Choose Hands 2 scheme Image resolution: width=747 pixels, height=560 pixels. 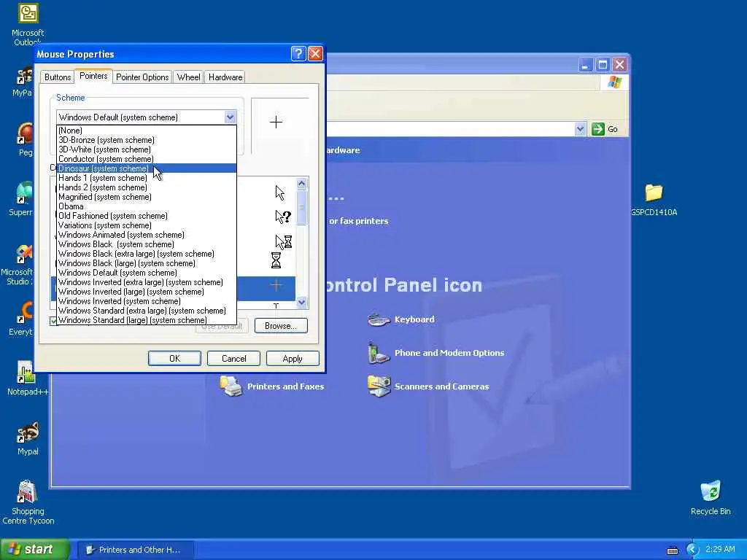146,187
